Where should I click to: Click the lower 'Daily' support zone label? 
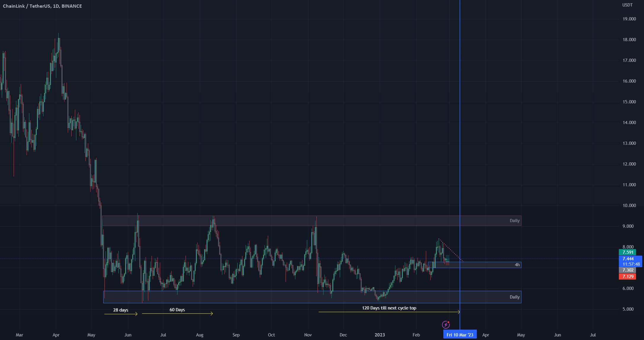click(x=515, y=297)
